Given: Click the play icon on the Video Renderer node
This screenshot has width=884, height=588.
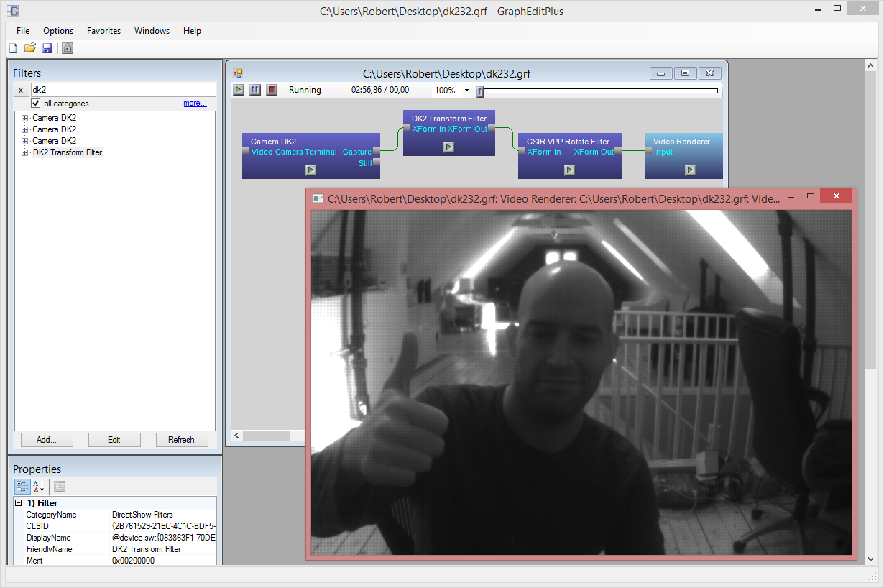Looking at the screenshot, I should tap(690, 170).
